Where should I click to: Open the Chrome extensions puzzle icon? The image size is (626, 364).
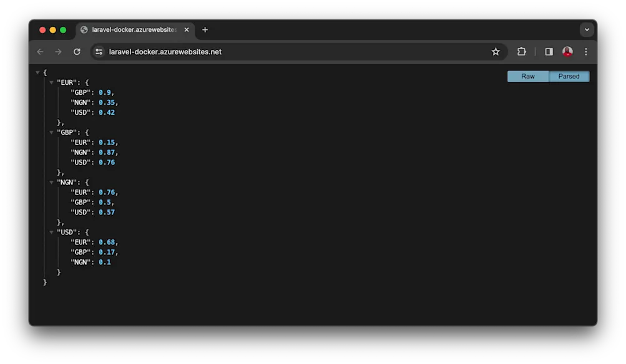(521, 52)
